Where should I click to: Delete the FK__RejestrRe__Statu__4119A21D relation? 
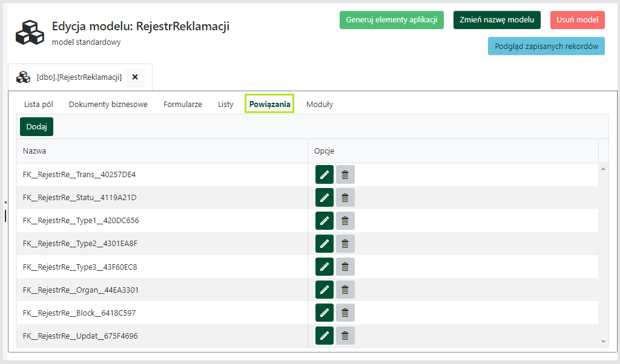[345, 198]
